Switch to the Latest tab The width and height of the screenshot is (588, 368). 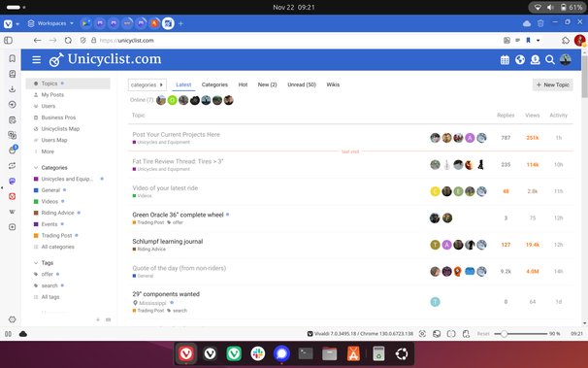183,84
